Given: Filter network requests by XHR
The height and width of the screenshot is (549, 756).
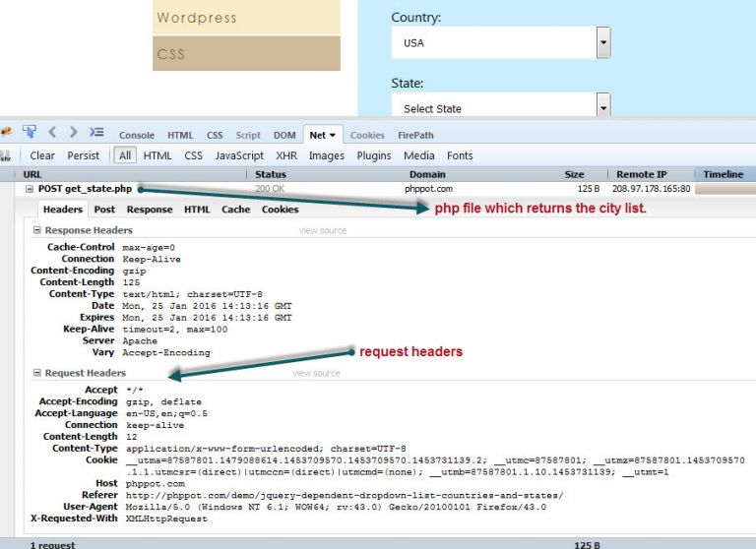Looking at the screenshot, I should (286, 155).
